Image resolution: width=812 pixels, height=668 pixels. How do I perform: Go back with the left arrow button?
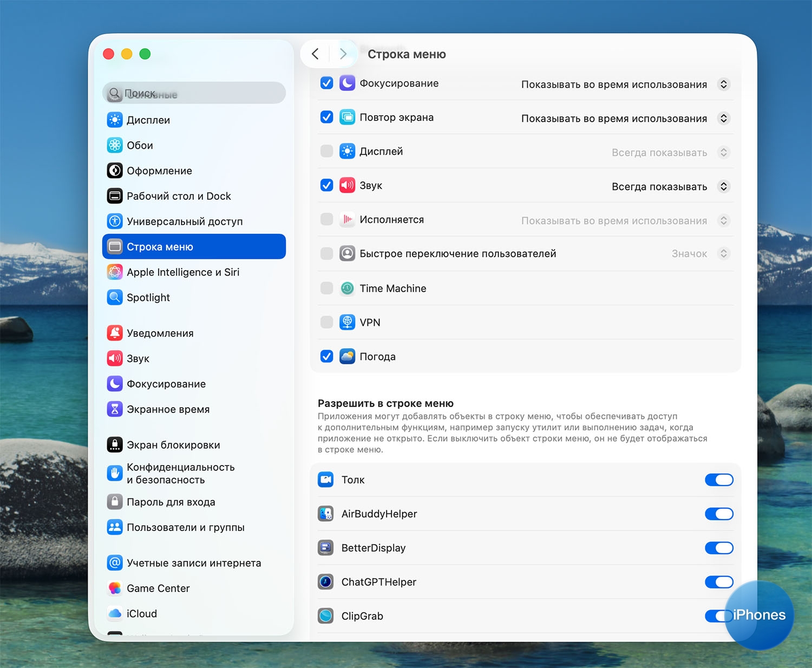pos(315,54)
